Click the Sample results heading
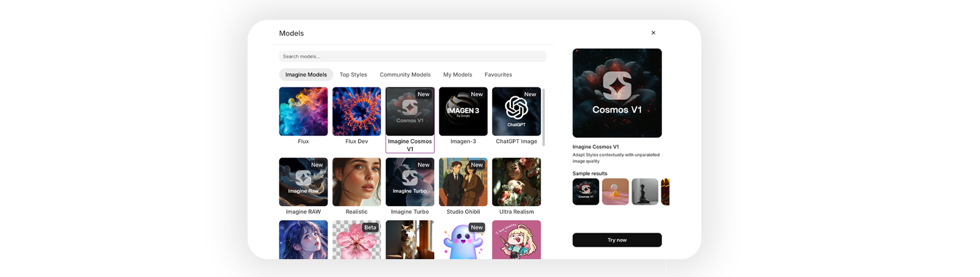Screen dimensions: 980x277 [x=590, y=173]
